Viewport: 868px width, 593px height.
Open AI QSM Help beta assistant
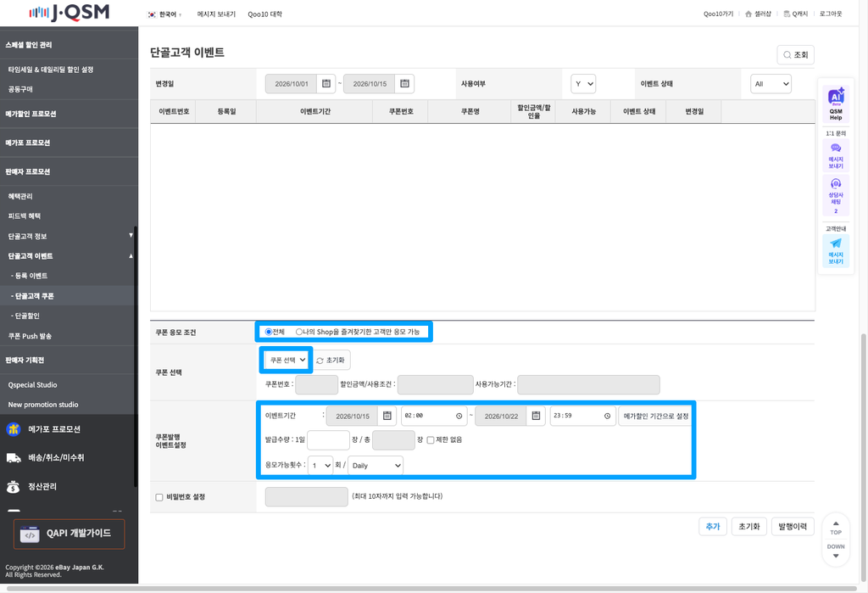click(x=836, y=103)
